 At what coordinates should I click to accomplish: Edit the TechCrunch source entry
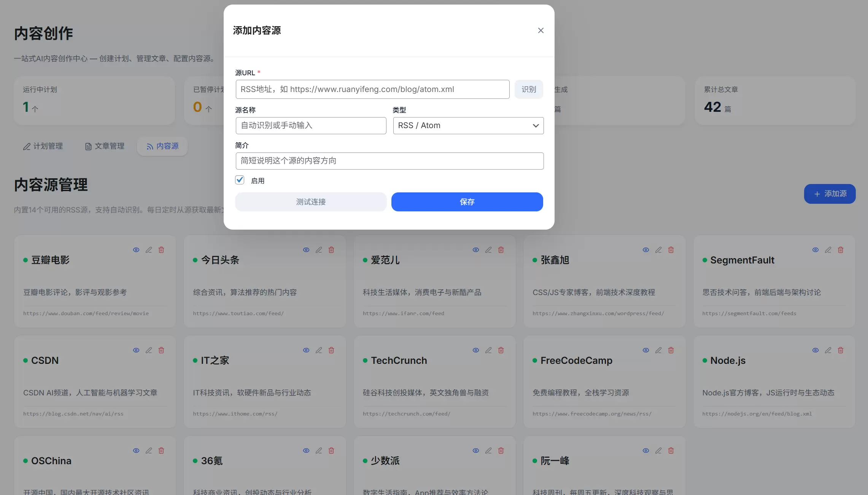tap(488, 350)
